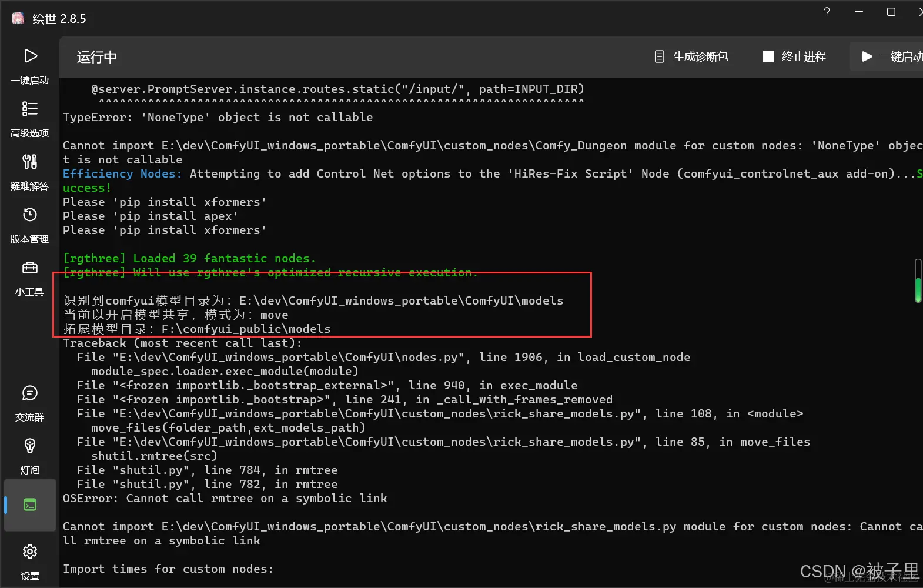This screenshot has height=588, width=923.
Task: Click 'OSError: Cannot call rmtree on a symbolic link'
Action: pyautogui.click(x=225, y=498)
